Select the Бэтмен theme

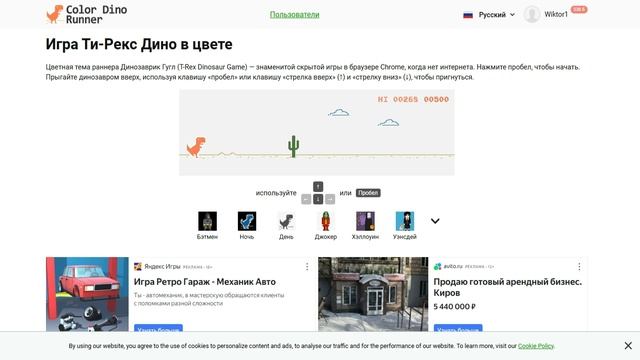click(207, 225)
